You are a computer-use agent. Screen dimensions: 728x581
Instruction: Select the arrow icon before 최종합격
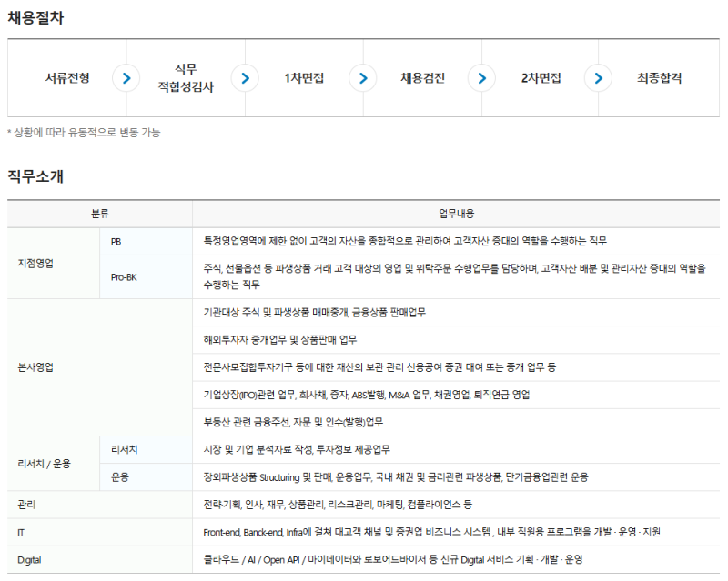click(x=598, y=78)
